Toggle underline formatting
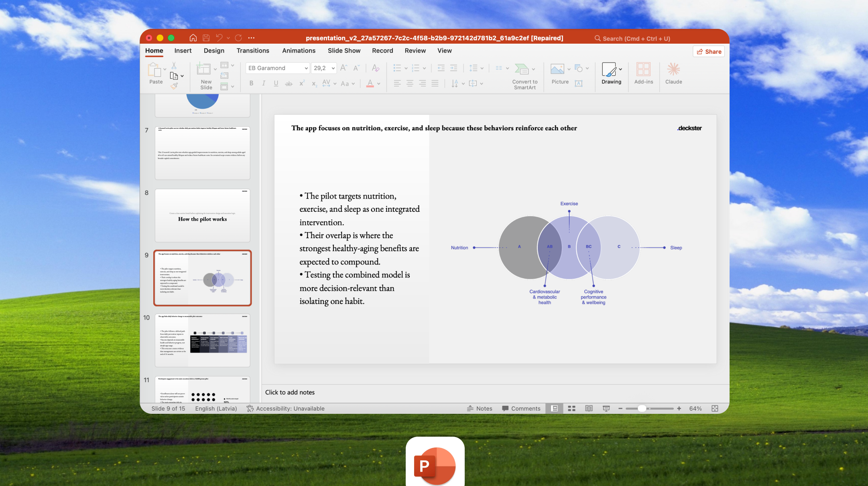The width and height of the screenshot is (868, 486). (x=276, y=83)
